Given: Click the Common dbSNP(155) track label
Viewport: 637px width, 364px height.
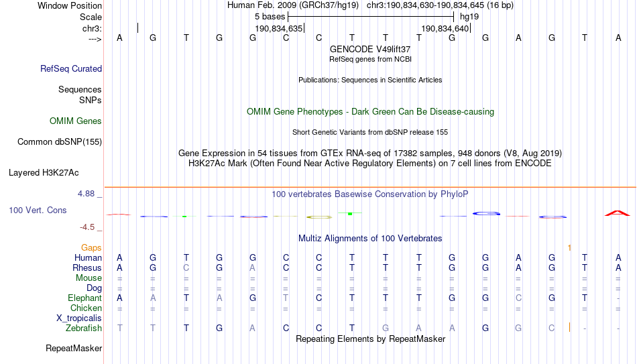Looking at the screenshot, I should coord(60,142).
